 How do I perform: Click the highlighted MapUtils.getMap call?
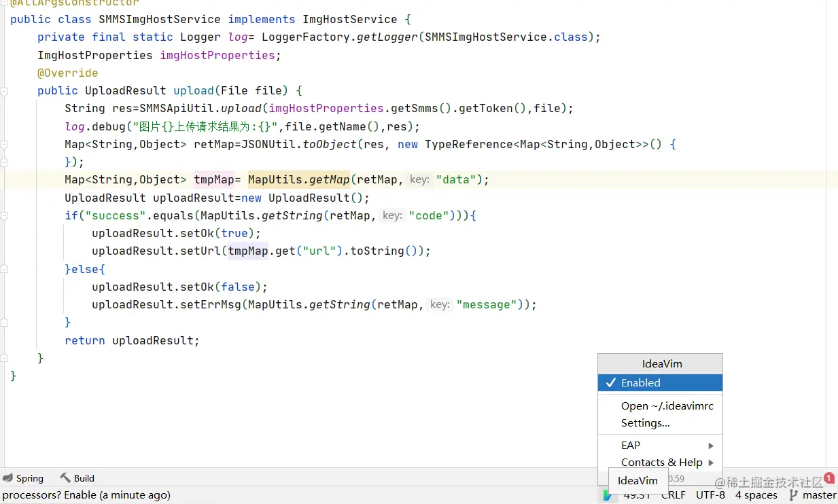point(299,179)
